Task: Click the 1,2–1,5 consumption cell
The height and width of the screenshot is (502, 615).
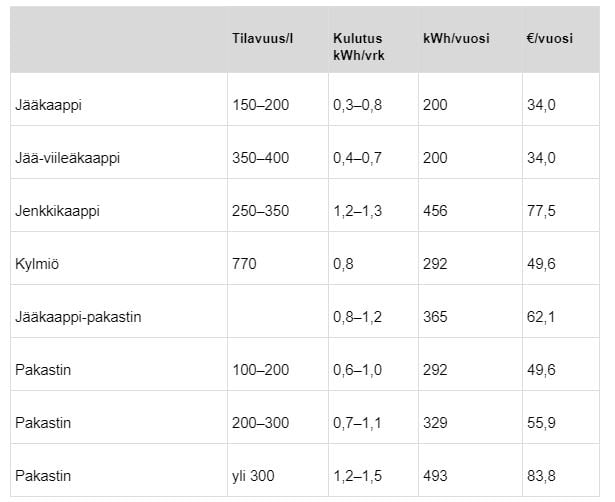Action: coord(357,476)
